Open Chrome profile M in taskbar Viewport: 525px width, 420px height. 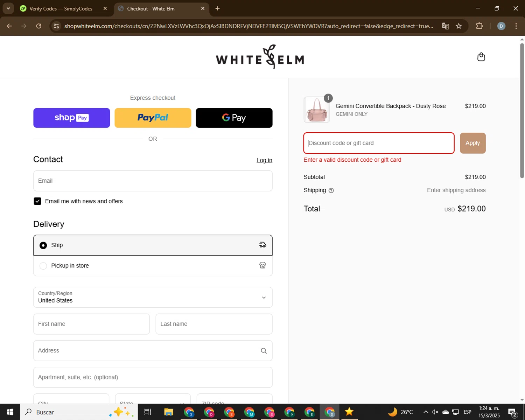point(250,412)
